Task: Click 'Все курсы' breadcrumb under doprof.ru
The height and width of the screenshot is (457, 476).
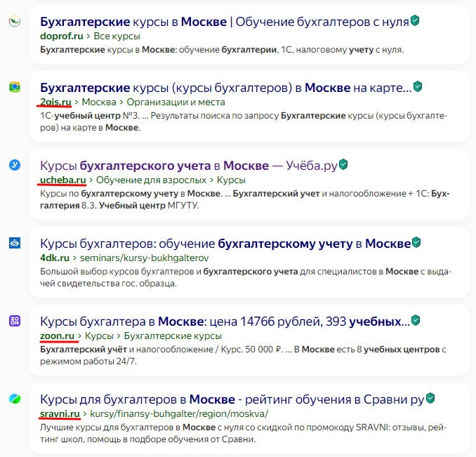Action: [117, 36]
